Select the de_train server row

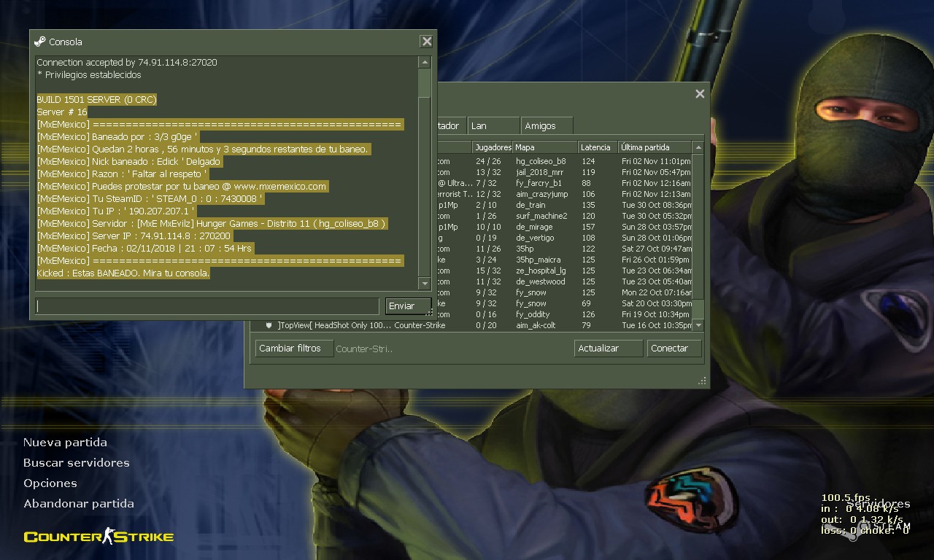564,205
